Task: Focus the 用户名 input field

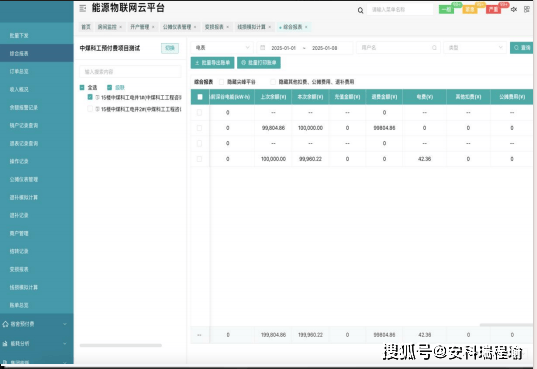Action: (x=399, y=48)
